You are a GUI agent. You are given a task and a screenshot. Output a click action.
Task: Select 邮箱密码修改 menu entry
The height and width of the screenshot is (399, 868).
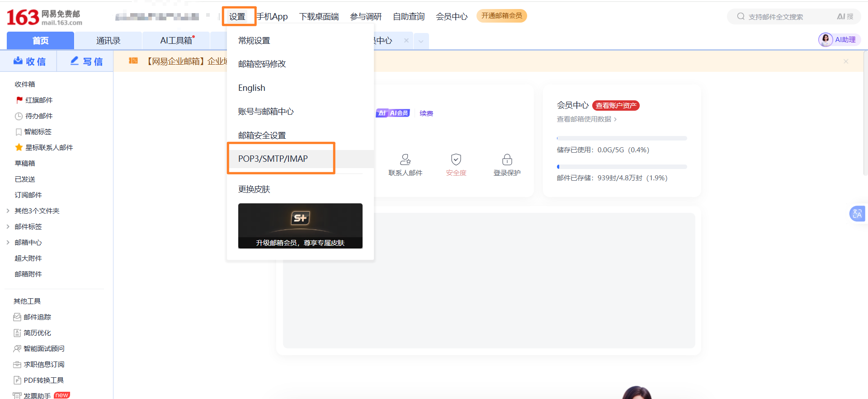coord(300,64)
